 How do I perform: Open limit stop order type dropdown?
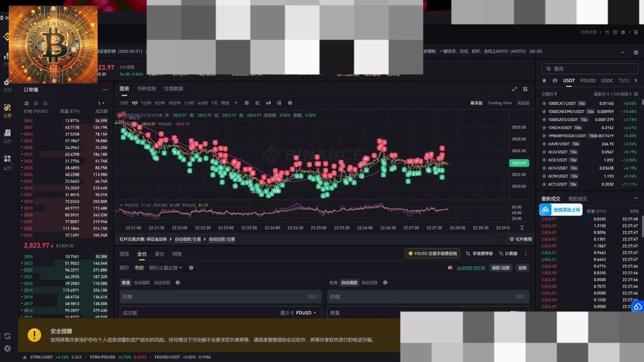click(165, 268)
